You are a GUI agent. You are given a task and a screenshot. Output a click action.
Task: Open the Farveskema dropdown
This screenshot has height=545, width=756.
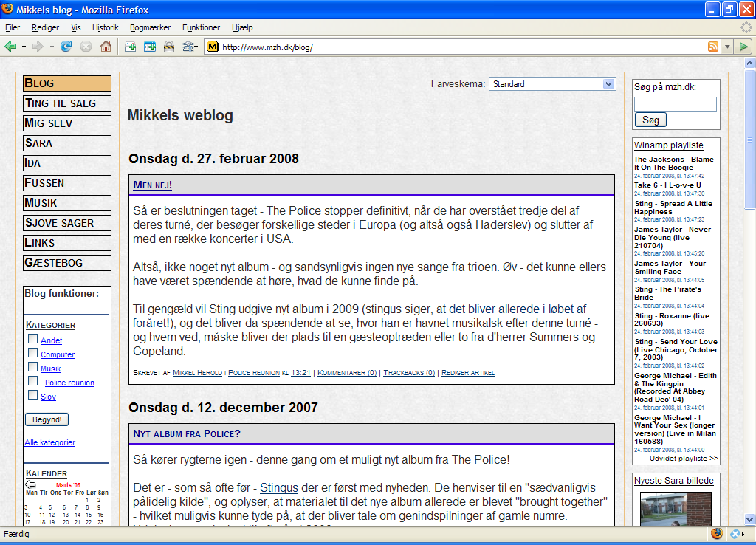(x=552, y=84)
